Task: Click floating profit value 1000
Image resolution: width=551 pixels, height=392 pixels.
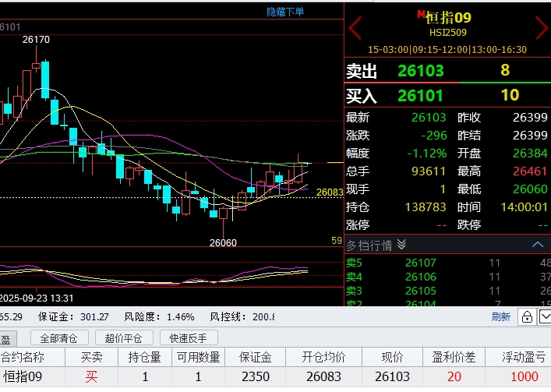Action: 525,377
